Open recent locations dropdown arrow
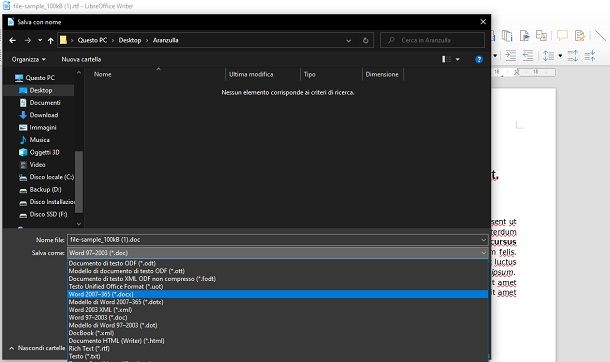Viewport: 610px width, 362px height. pos(40,40)
